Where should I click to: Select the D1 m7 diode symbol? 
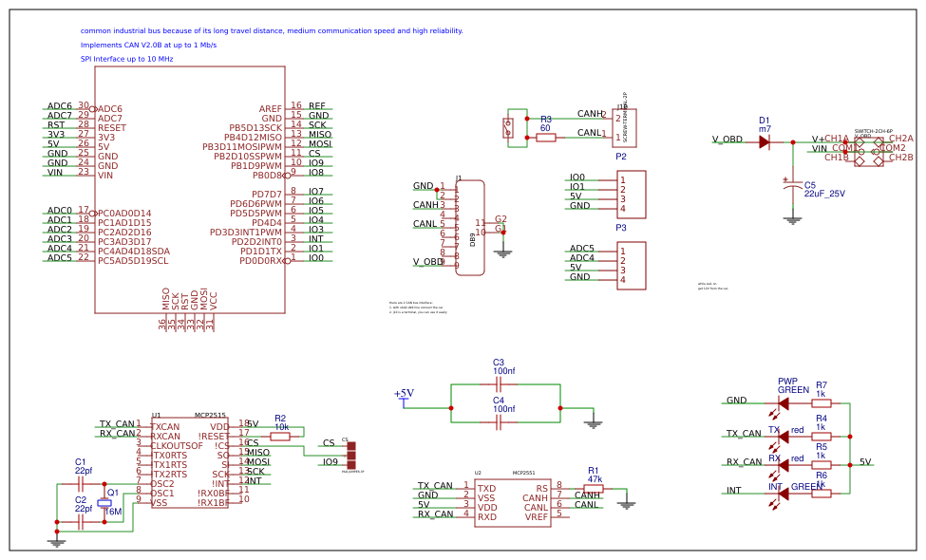click(763, 140)
